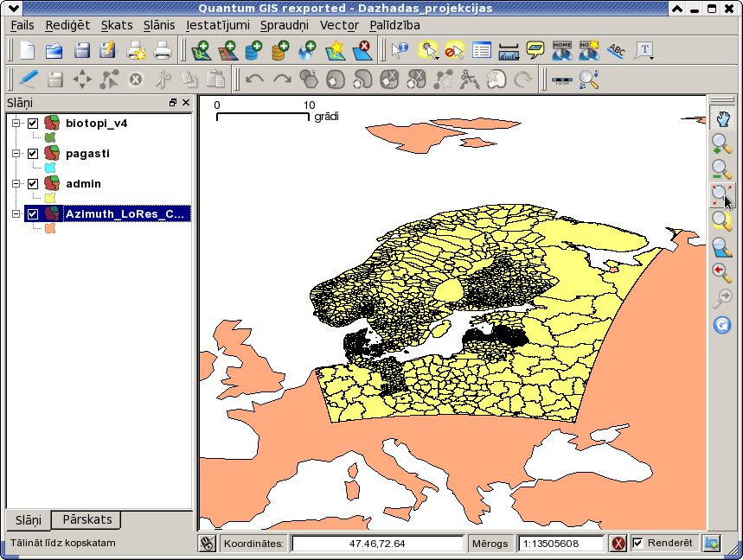Toggle extents display icon in status bar
743x560 pixels.
pos(207,544)
